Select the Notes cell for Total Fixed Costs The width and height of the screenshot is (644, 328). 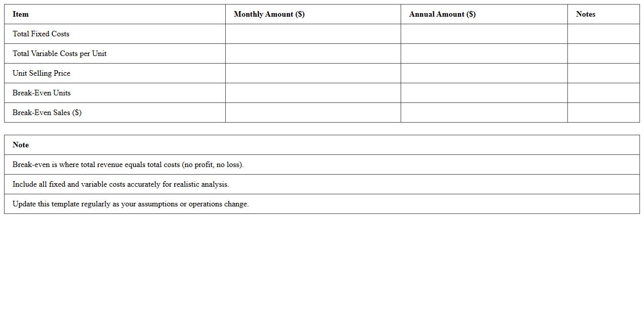pyautogui.click(x=603, y=34)
